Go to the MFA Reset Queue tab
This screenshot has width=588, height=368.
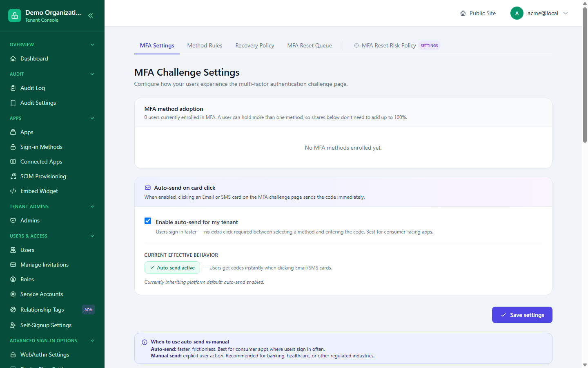click(310, 45)
